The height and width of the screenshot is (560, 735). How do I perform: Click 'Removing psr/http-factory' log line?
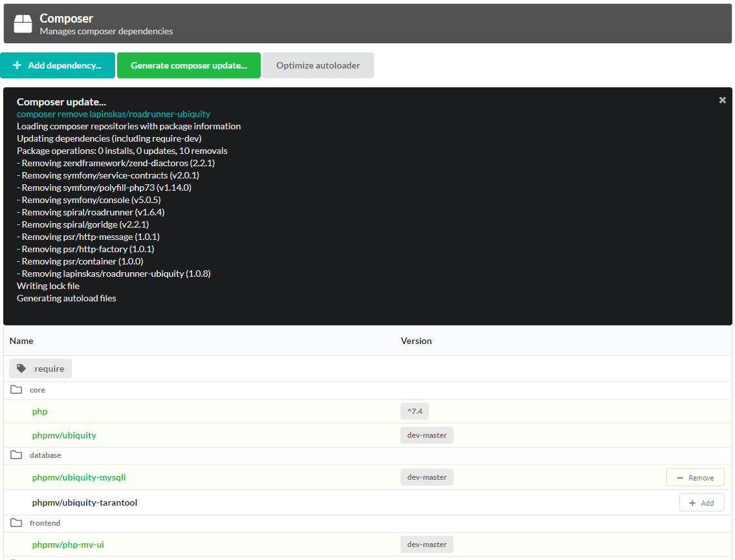click(x=85, y=249)
